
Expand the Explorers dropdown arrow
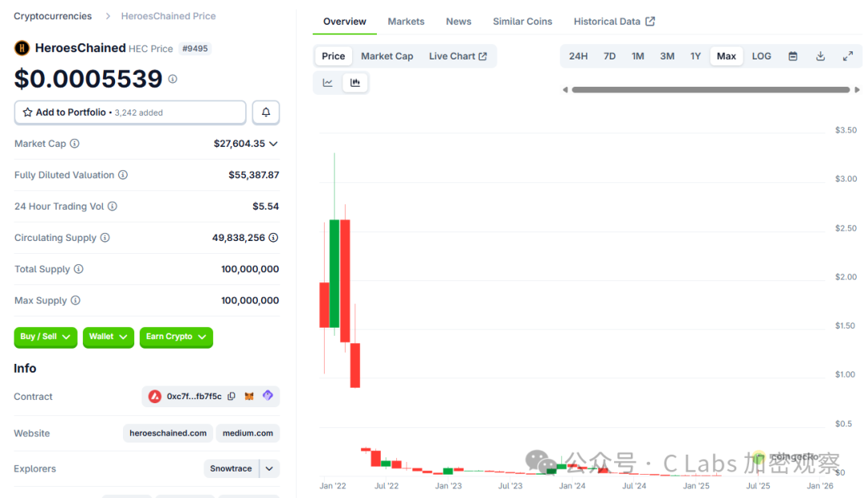coord(269,468)
